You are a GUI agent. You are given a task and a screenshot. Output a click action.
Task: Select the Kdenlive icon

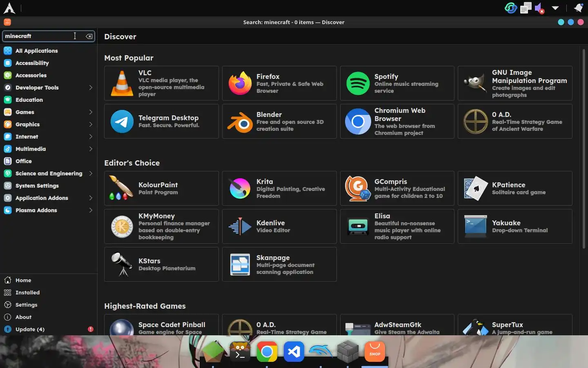[240, 227]
